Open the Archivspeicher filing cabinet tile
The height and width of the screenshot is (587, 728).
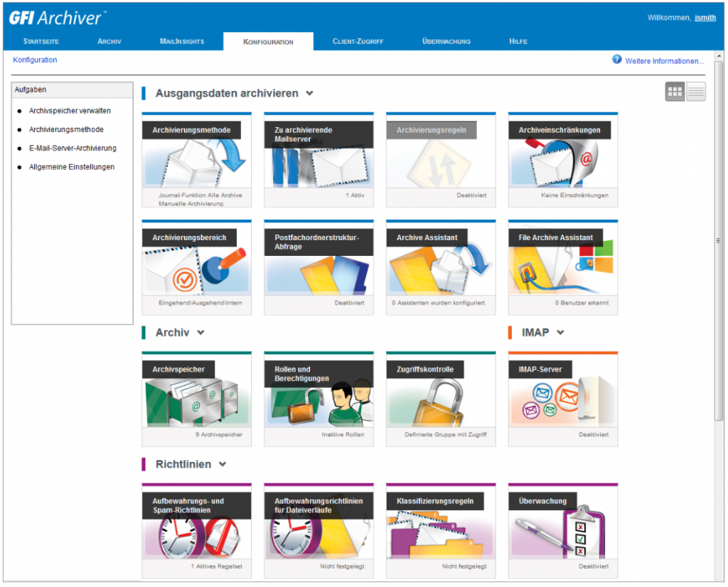point(196,399)
